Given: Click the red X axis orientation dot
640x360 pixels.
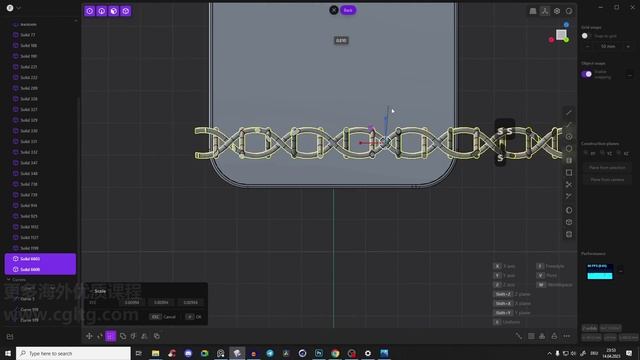Looking at the screenshot, I should pyautogui.click(x=551, y=40).
